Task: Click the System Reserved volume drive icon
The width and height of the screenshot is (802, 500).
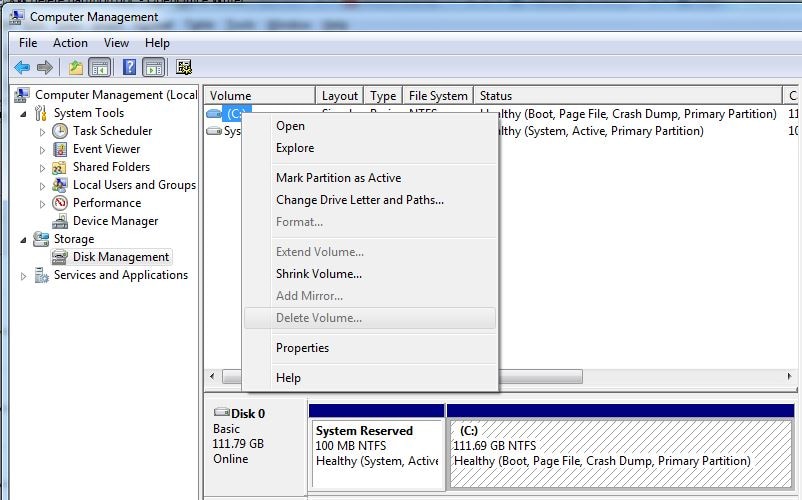Action: click(213, 131)
